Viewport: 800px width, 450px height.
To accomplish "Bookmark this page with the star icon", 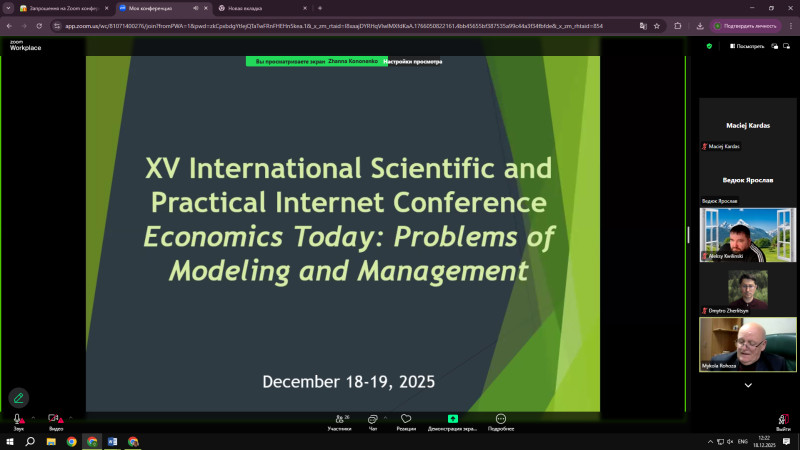I will (656, 26).
